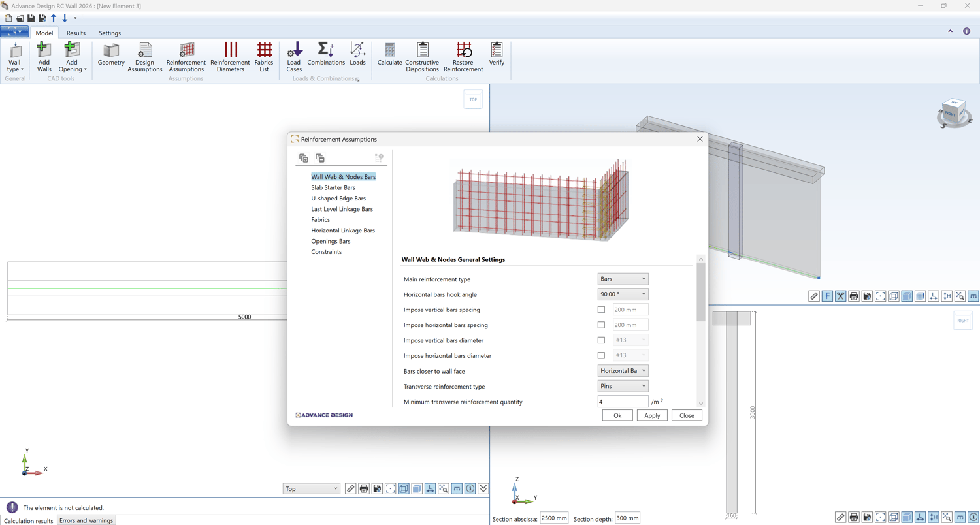Open the Top view selector dropdown
This screenshot has width=980, height=525.
312,488
